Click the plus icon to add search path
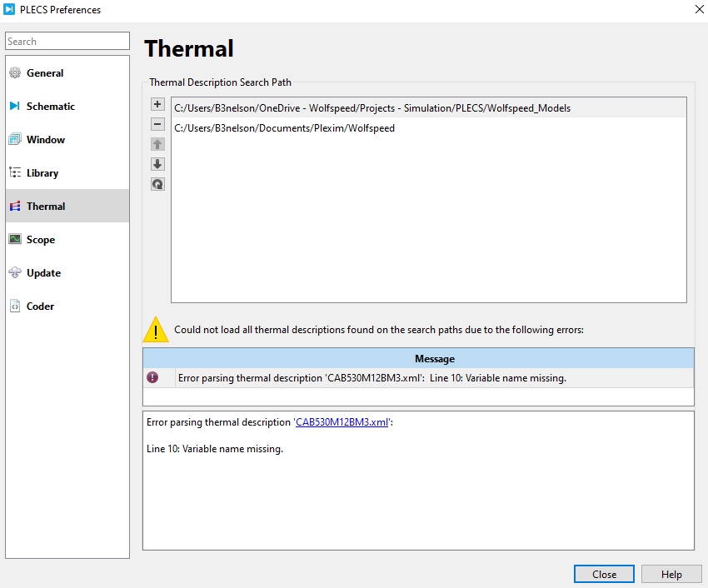This screenshot has height=588, width=708. tap(157, 104)
